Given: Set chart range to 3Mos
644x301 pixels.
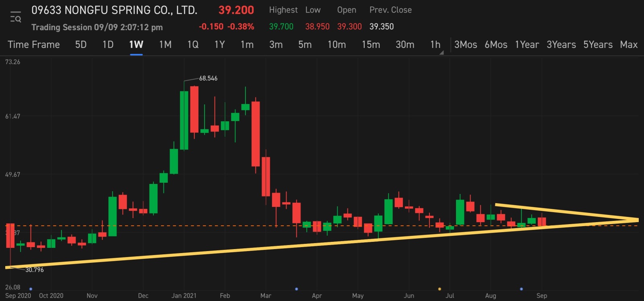Looking at the screenshot, I should click(x=466, y=45).
